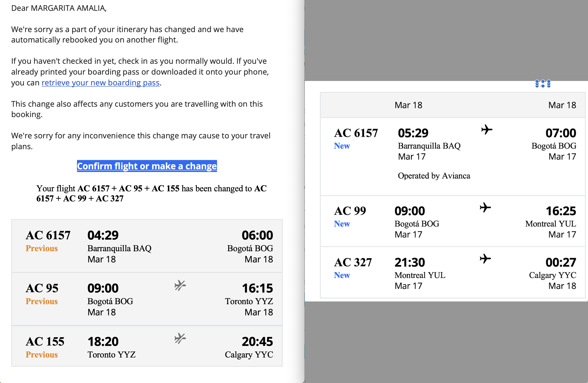Select the New label under AC 6157
Image resolution: width=588 pixels, height=383 pixels.
coord(342,146)
